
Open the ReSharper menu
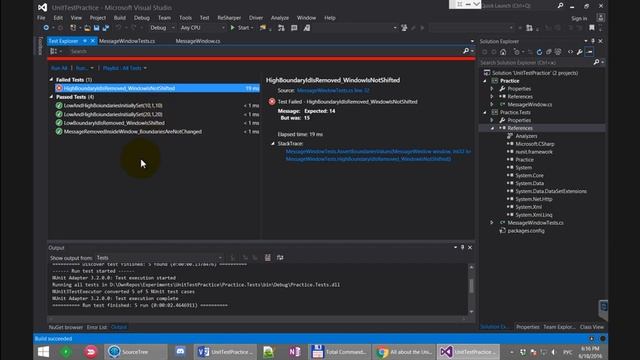point(229,18)
